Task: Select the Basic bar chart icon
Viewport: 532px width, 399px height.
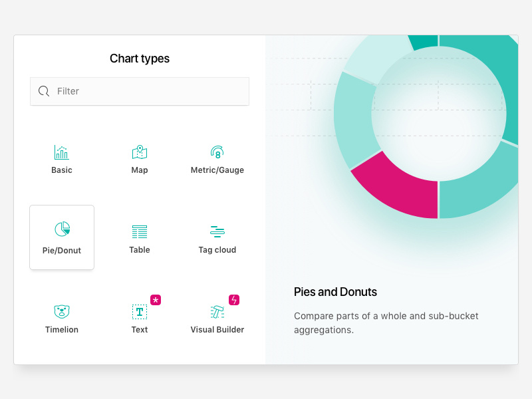Action: (61, 152)
